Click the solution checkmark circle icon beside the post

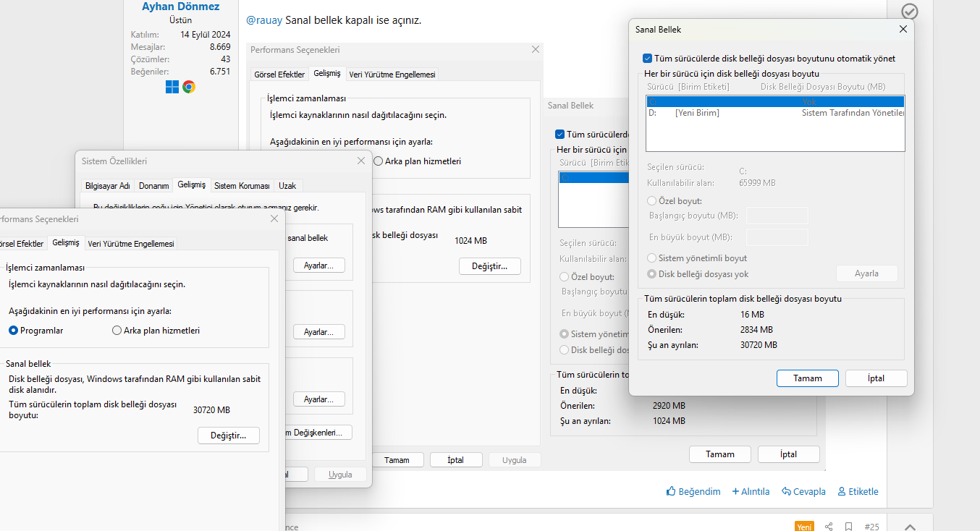tap(910, 12)
